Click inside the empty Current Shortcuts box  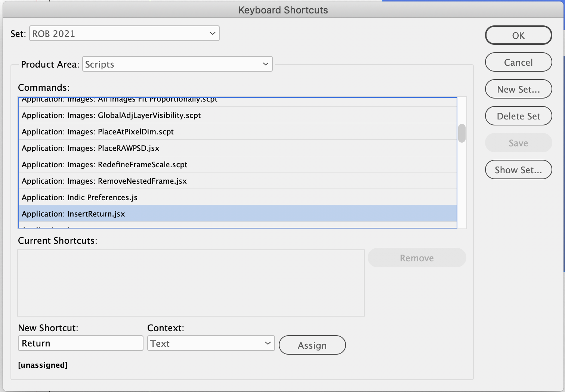click(191, 283)
